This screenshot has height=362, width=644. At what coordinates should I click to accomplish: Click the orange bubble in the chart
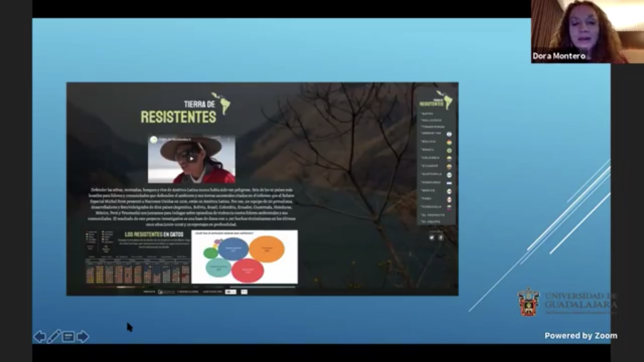click(266, 249)
